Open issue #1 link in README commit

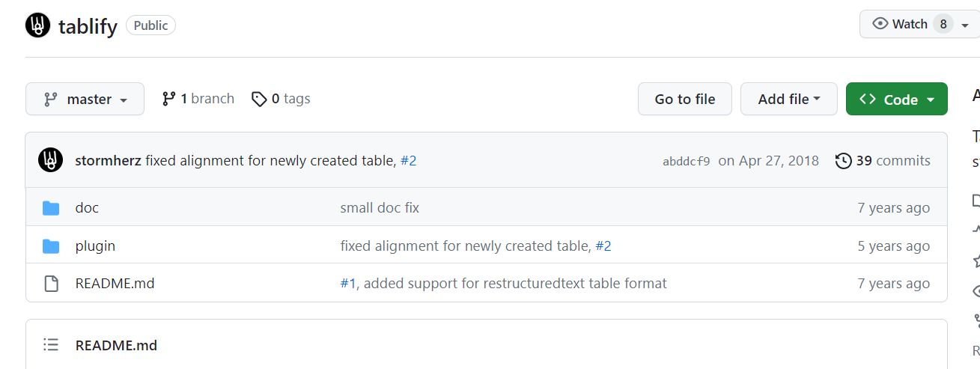pos(348,284)
